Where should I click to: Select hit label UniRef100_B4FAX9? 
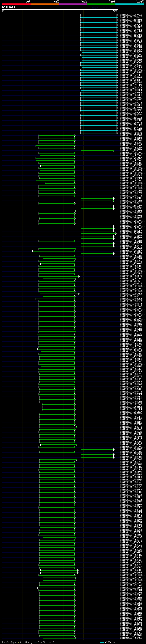point(131,233)
